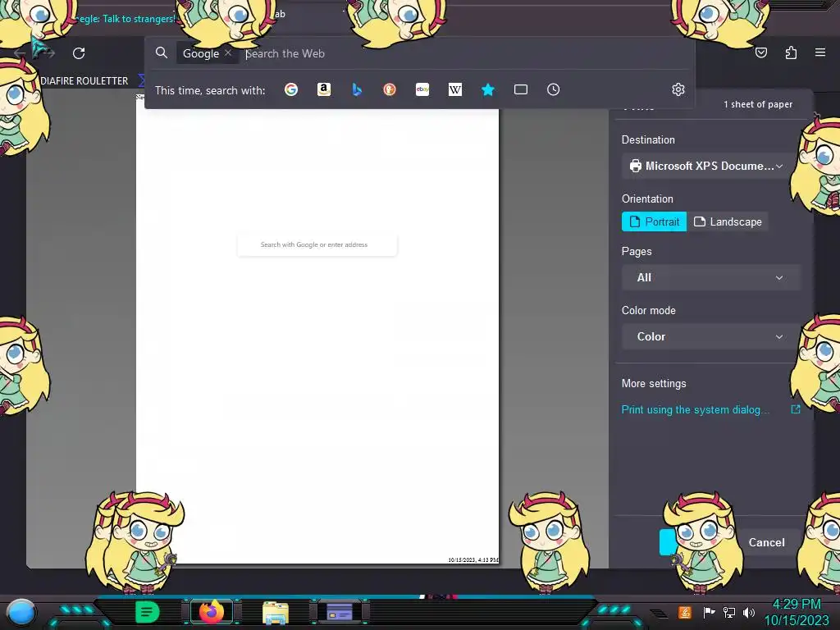840x630 pixels.
Task: Open the taskbar clock showing 4:29 PM
Action: point(797,612)
